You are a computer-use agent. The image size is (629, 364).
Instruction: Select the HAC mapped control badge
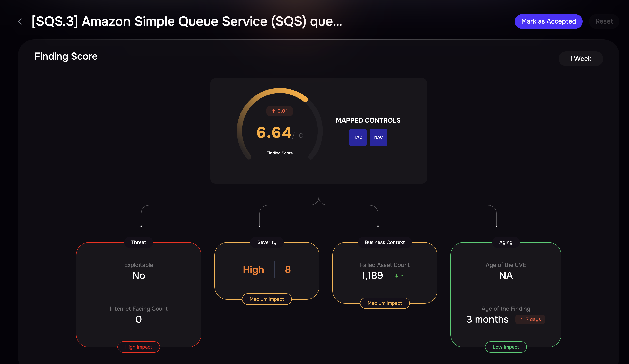[x=358, y=137]
